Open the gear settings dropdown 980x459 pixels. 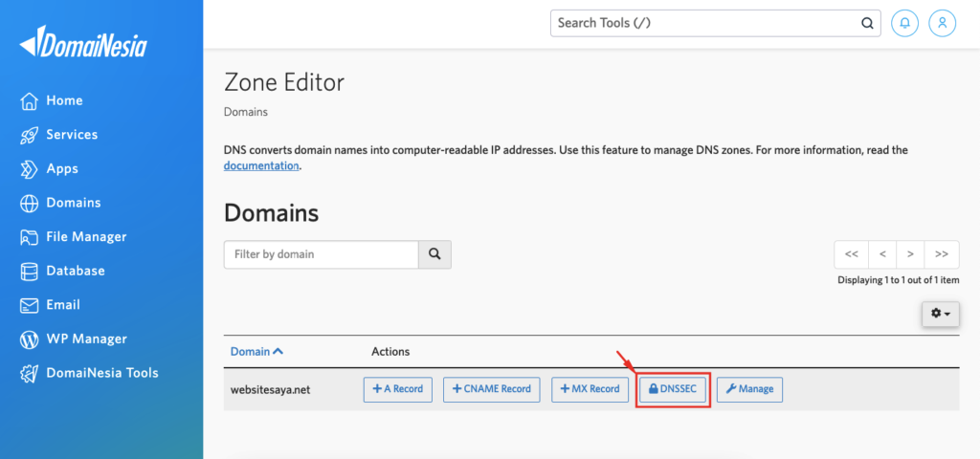[x=941, y=314]
